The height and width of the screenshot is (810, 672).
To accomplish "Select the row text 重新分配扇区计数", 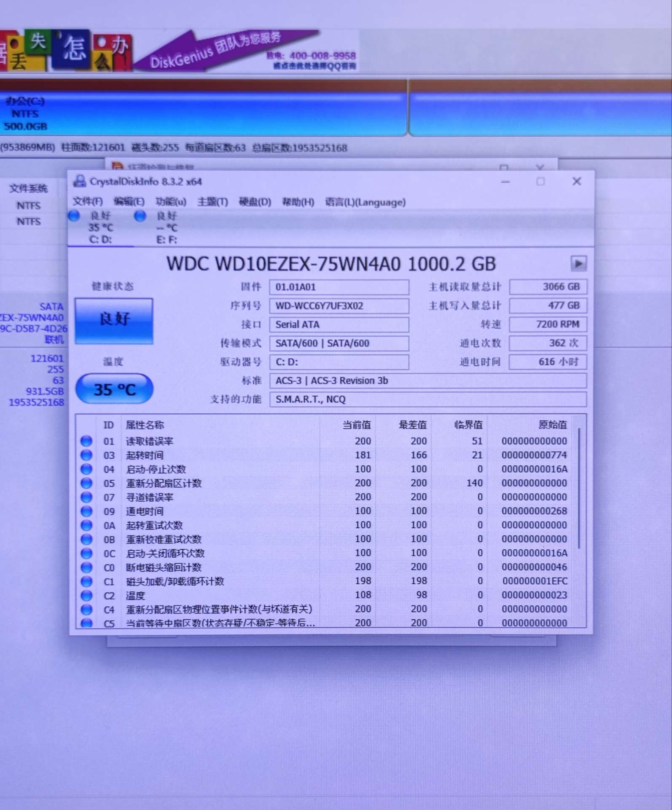I will pyautogui.click(x=164, y=483).
